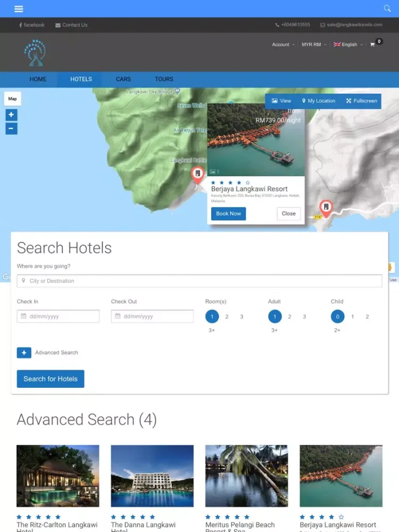
Task: Click the Berjaya Langkawi Resort title in the hotel list
Action: click(x=338, y=525)
